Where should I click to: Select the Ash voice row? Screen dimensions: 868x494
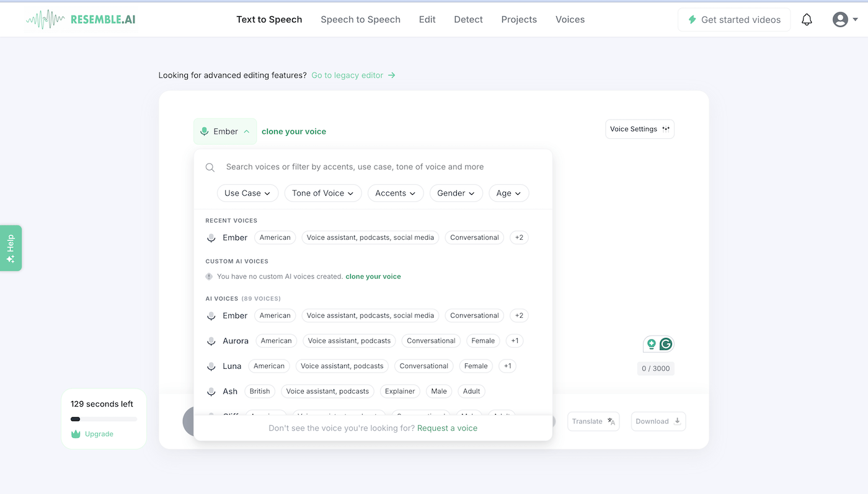click(x=373, y=392)
